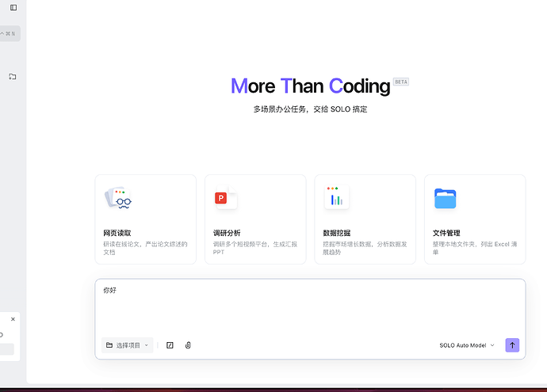Click the bar chart data icon

336,197
